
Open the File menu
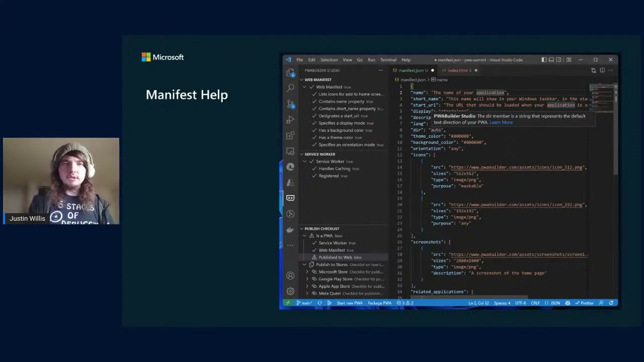299,60
